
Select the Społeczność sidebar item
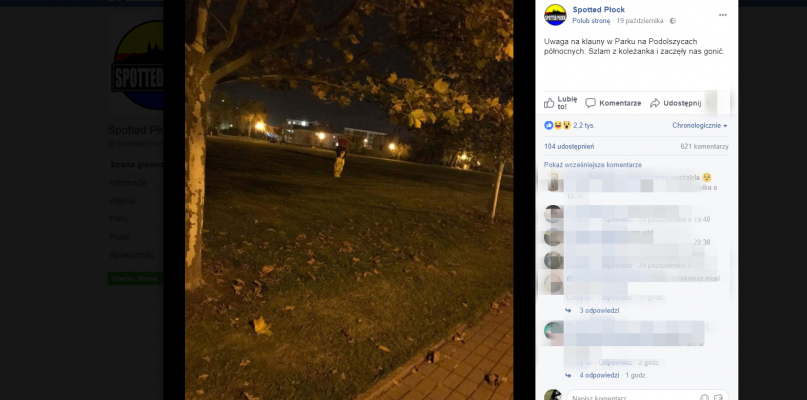tap(132, 255)
